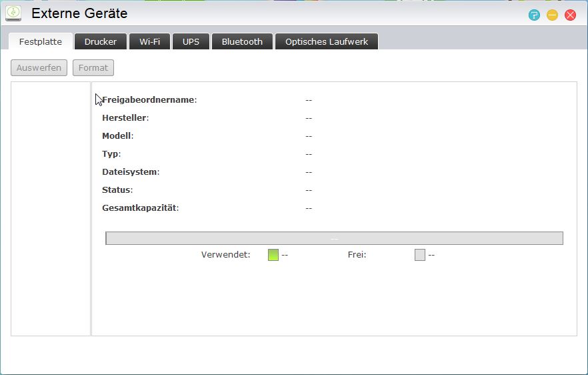
Task: Click the Verwendet label
Action: [226, 254]
